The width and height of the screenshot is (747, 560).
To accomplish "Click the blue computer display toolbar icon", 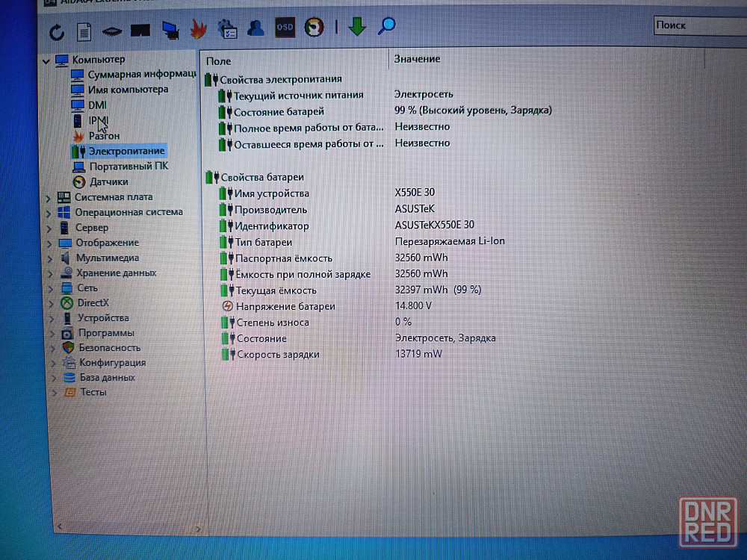I will click(x=170, y=30).
